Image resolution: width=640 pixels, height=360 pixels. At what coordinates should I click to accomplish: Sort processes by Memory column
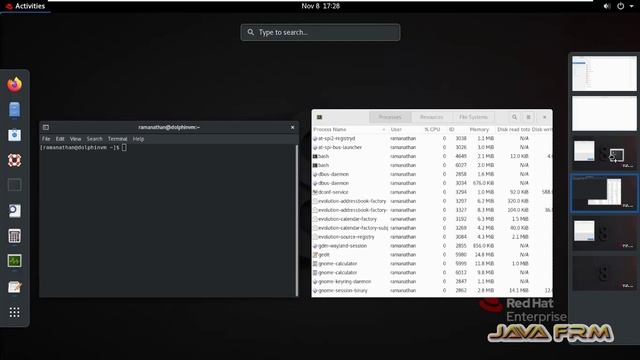(479, 129)
